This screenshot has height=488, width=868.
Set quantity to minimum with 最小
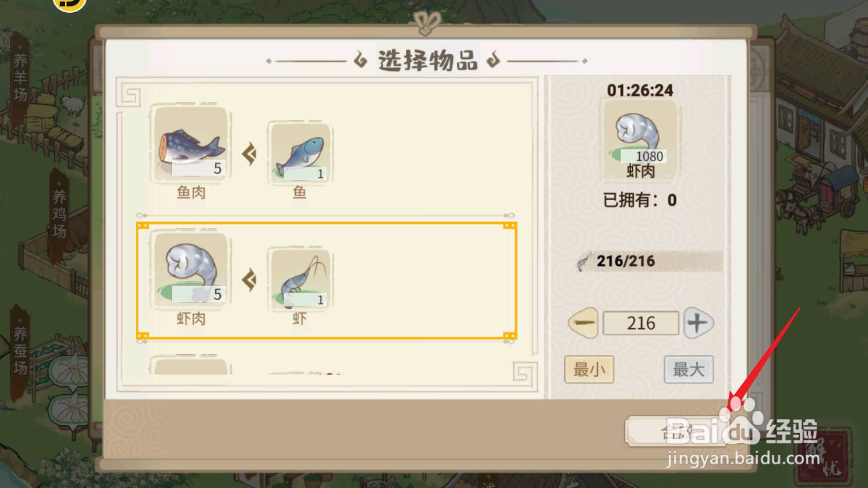589,369
